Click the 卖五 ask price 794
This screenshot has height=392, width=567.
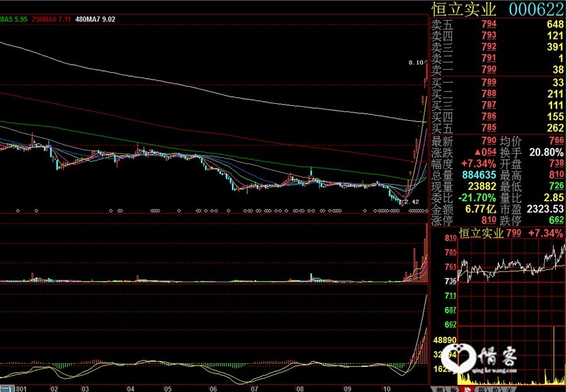(x=489, y=24)
